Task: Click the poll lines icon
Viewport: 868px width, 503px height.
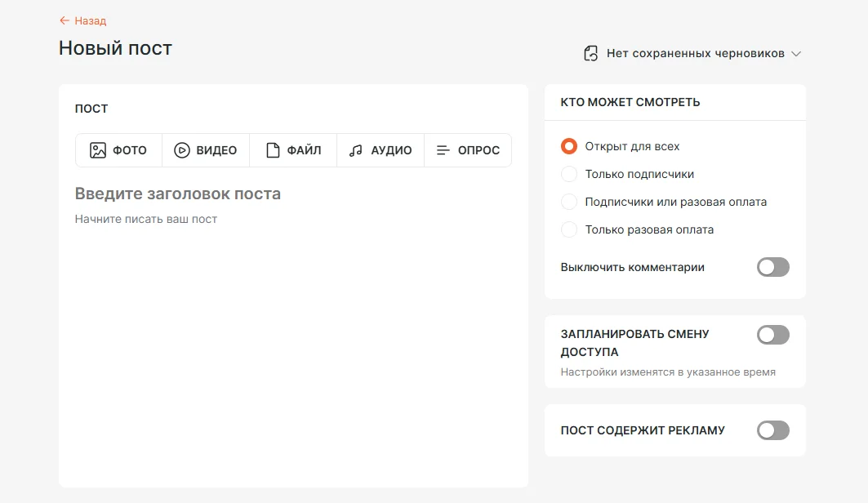Action: 443,150
